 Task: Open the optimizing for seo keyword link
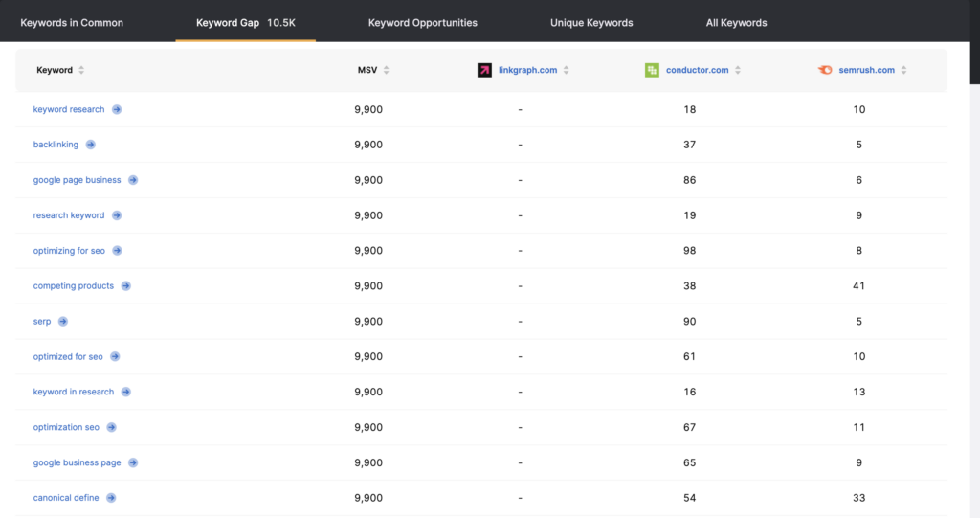[69, 251]
